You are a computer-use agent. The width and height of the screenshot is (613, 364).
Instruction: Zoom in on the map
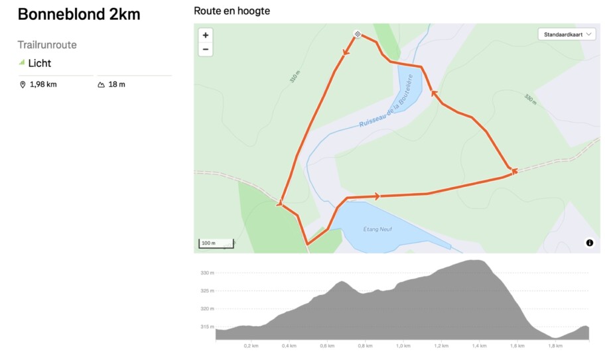click(206, 35)
